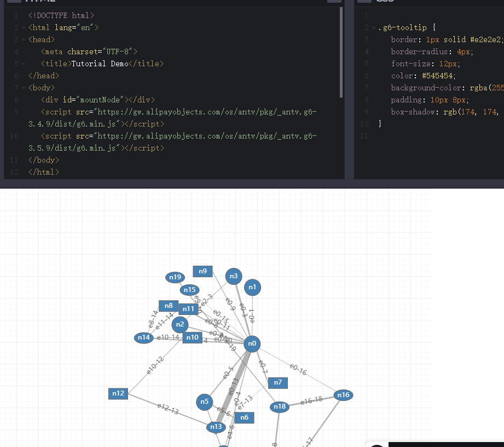Click the CSS background-color rgba line
The height and width of the screenshot is (447, 504).
[448, 88]
